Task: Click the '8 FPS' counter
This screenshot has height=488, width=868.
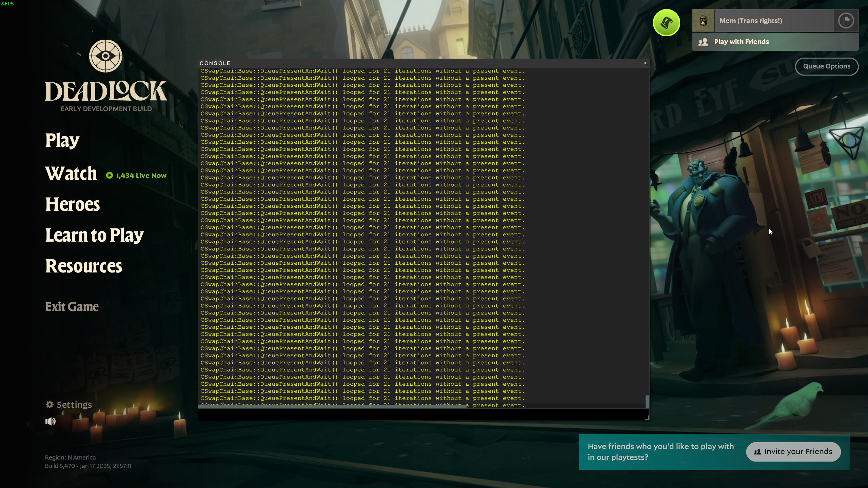Action: point(7,4)
